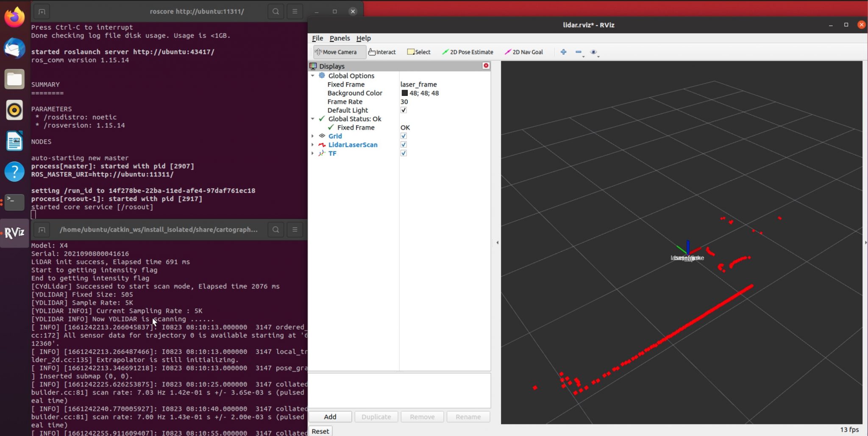Click the blue plus add-tool icon
This screenshot has width=868, height=436.
click(x=563, y=52)
